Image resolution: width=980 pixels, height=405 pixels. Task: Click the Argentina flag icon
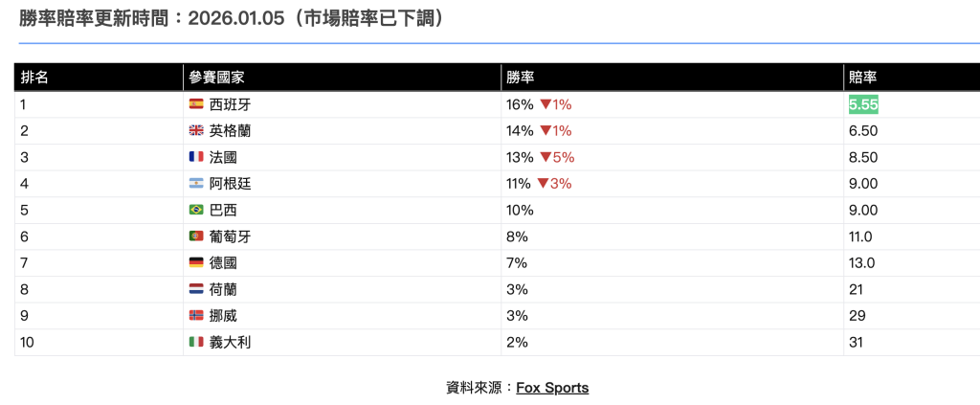click(196, 184)
